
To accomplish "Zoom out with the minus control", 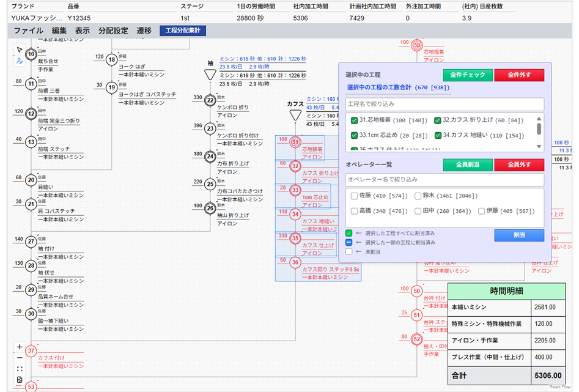I will click(20, 358).
